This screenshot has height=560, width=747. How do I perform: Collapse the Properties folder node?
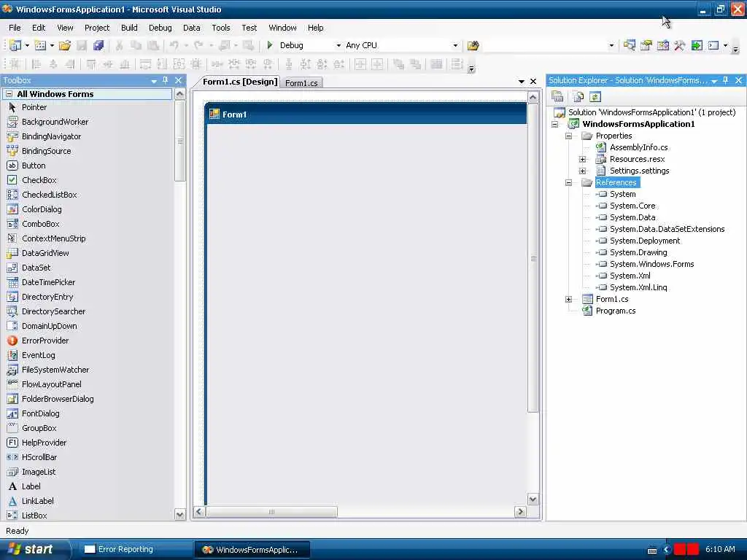[x=568, y=136]
